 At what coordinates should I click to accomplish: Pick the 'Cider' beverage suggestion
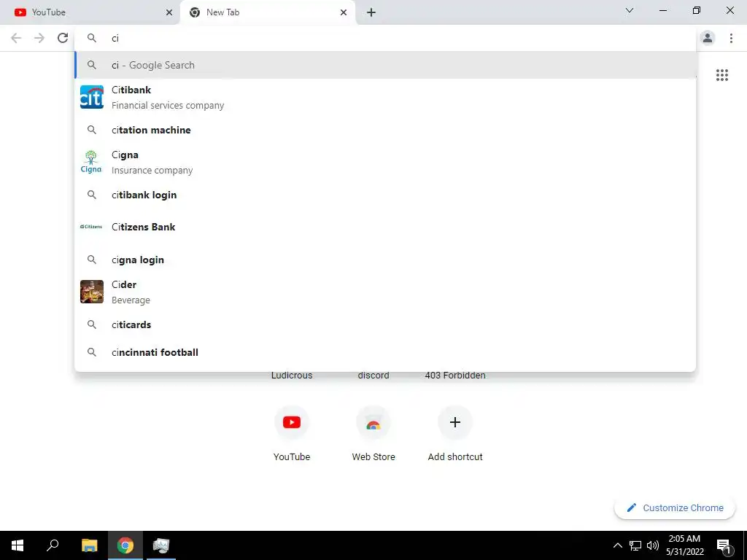(385, 292)
